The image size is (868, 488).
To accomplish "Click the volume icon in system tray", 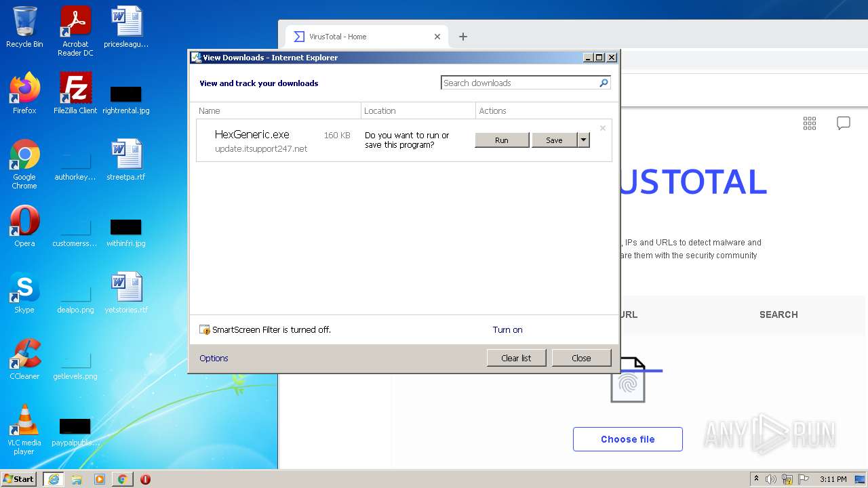I will coord(771,479).
